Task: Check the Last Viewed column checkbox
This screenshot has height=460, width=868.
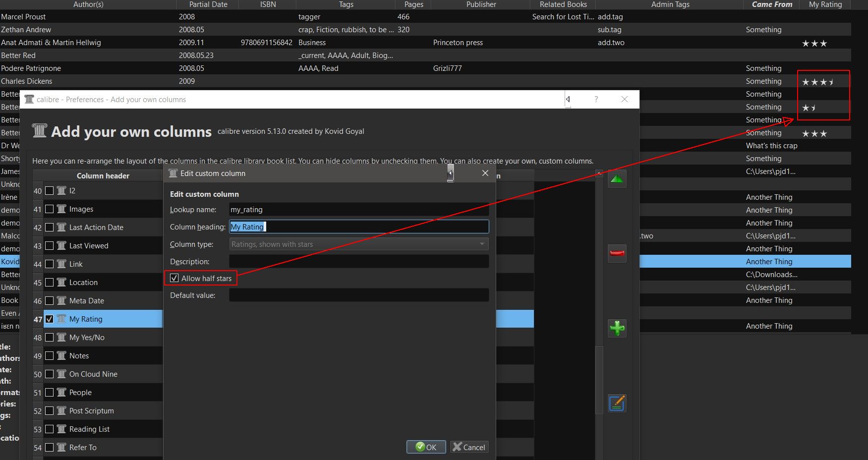Action: [50, 245]
